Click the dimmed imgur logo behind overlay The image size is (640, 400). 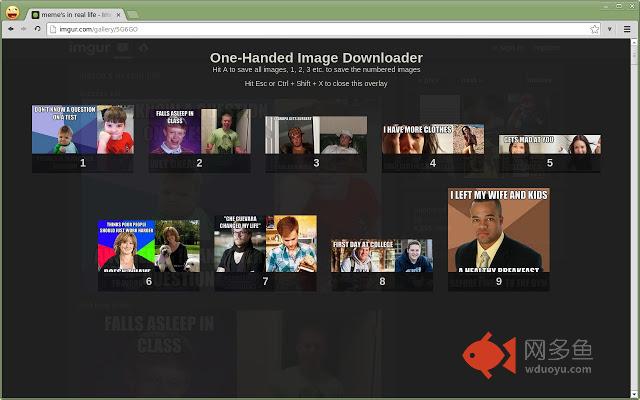click(90, 48)
